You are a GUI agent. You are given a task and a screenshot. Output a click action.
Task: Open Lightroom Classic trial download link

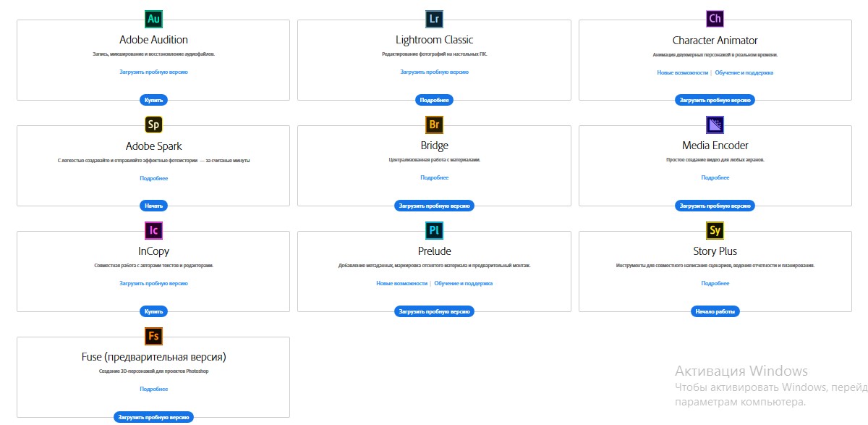(434, 72)
